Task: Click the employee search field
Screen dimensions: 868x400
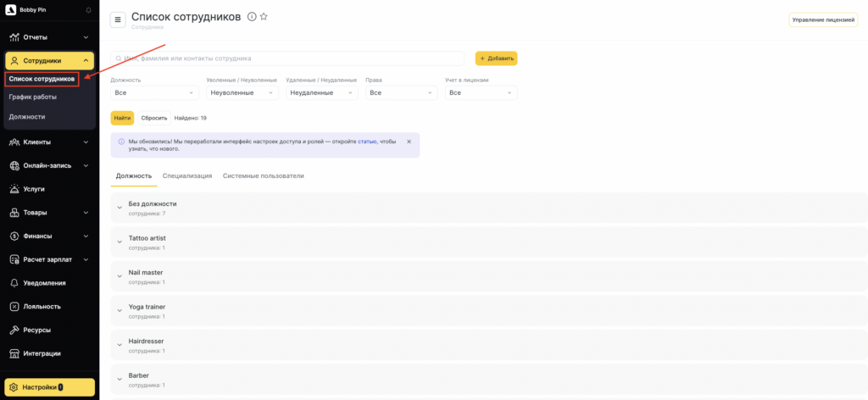Action: [288, 58]
